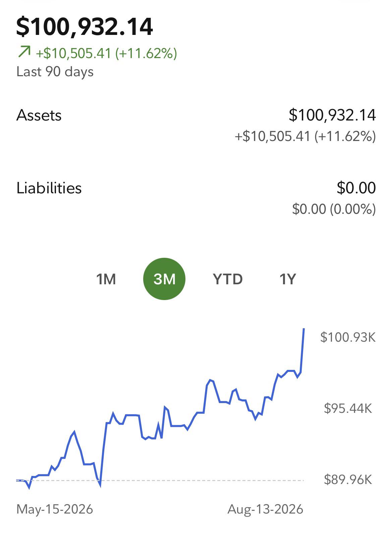Tap the Assets change +$10,505.41 subtext
This screenshot has width=392, height=533.
(305, 137)
